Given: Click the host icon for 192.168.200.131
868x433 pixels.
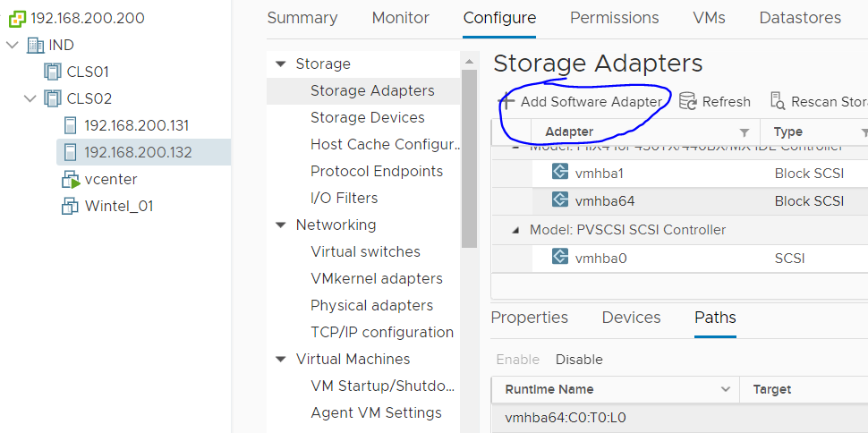Looking at the screenshot, I should click(x=71, y=125).
